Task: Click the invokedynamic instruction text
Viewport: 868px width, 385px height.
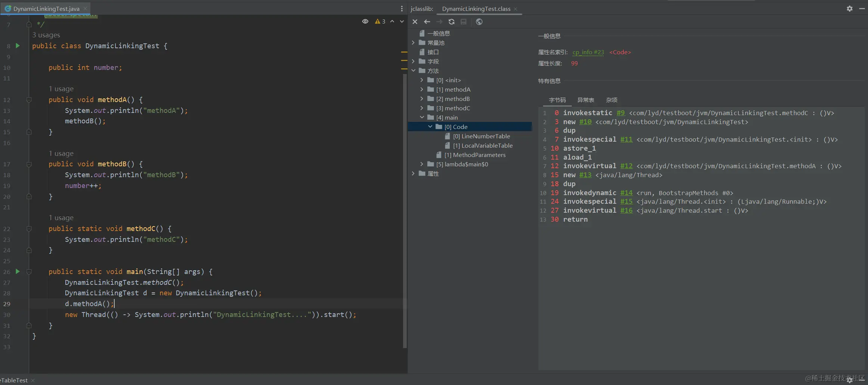Action: coord(590,193)
